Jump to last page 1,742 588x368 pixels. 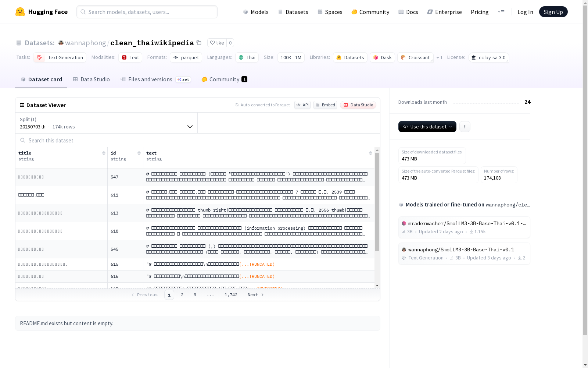[231, 295]
